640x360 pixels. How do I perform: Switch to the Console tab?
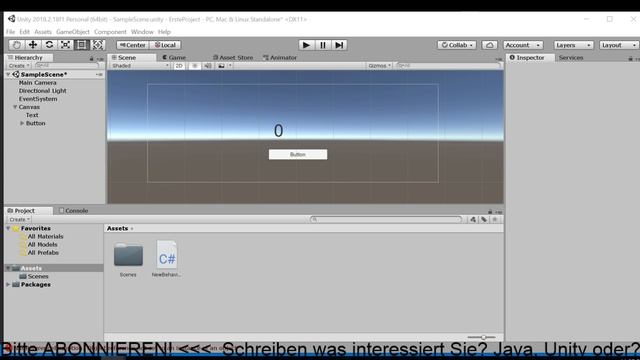[73, 211]
